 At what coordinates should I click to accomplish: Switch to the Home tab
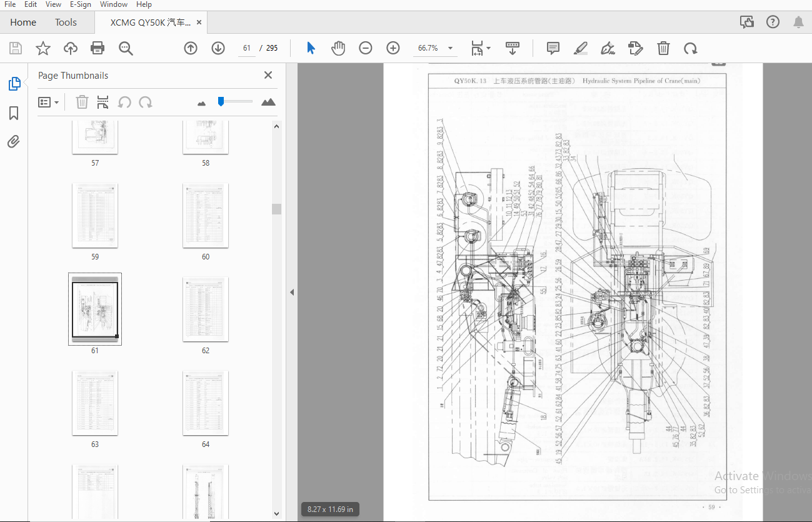23,22
